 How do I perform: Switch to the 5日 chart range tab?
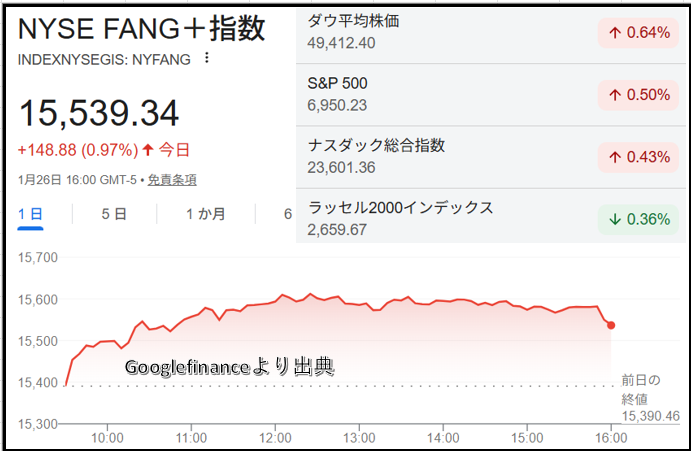(114, 214)
